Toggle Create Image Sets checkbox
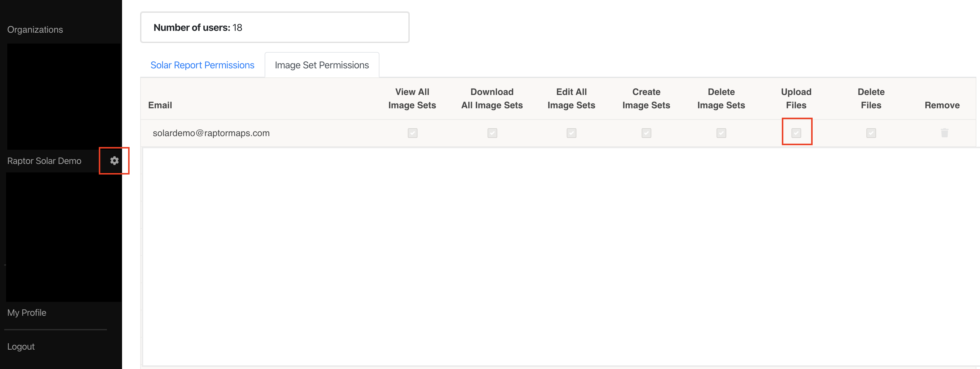The height and width of the screenshot is (369, 980). point(646,133)
